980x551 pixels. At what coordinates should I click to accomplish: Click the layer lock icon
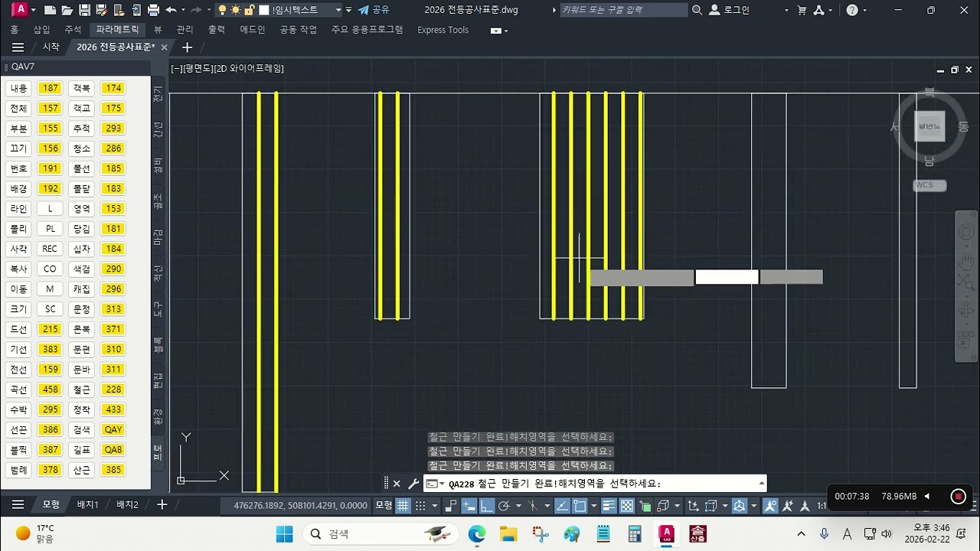tap(249, 11)
